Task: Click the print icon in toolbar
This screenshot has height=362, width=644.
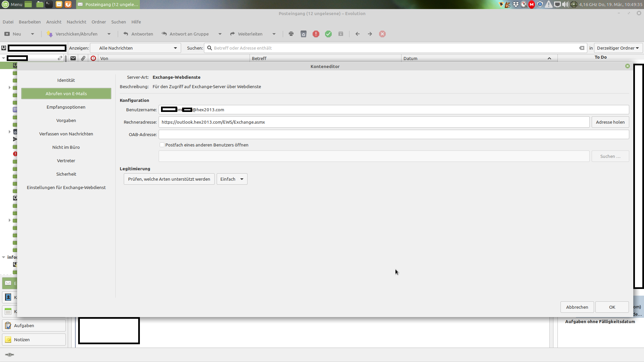Action: (x=291, y=34)
